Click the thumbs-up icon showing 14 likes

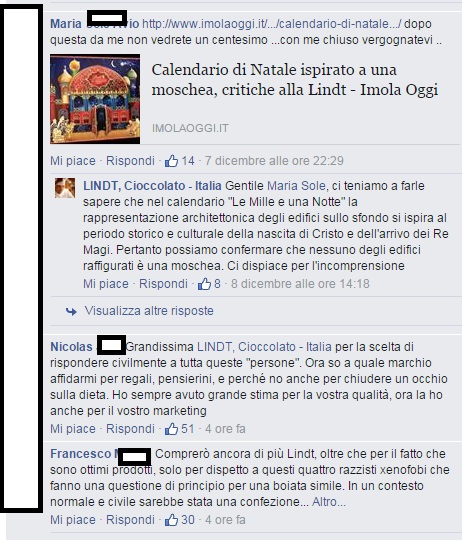171,161
